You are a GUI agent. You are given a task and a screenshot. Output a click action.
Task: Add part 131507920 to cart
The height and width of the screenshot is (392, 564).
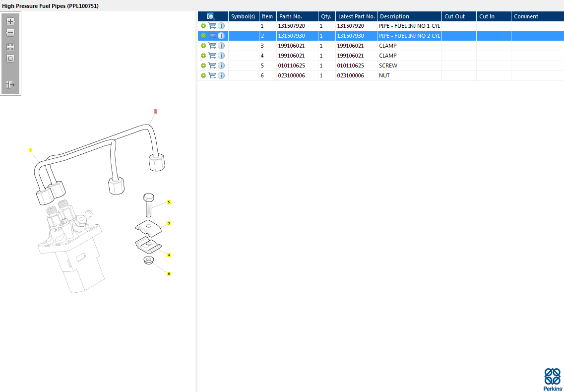pyautogui.click(x=212, y=26)
